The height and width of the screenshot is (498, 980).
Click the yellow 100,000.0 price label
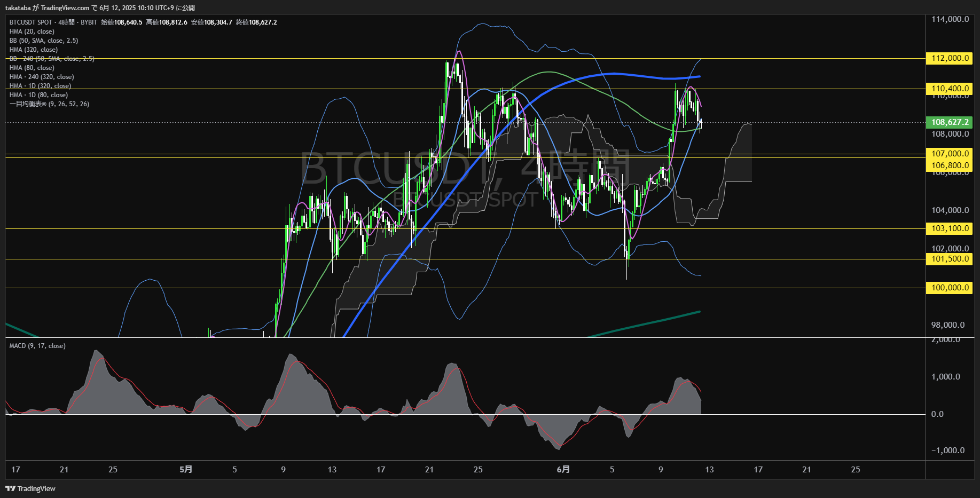[x=950, y=288]
